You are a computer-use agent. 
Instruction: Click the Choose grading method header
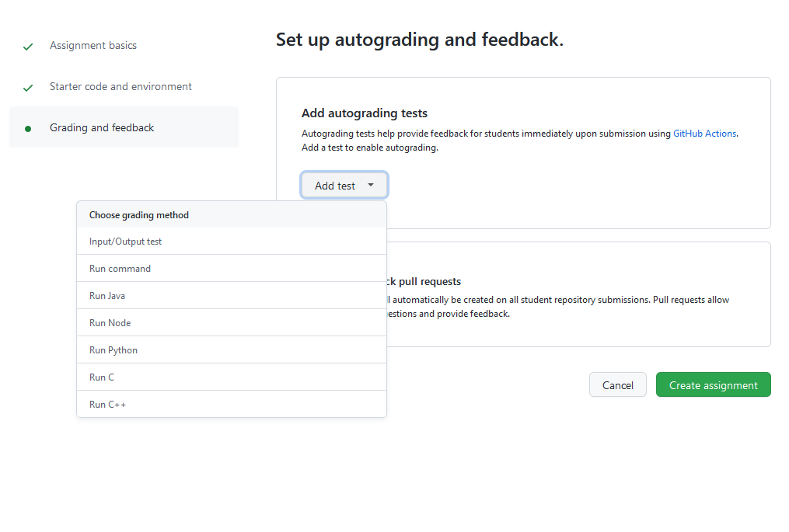[x=139, y=214]
